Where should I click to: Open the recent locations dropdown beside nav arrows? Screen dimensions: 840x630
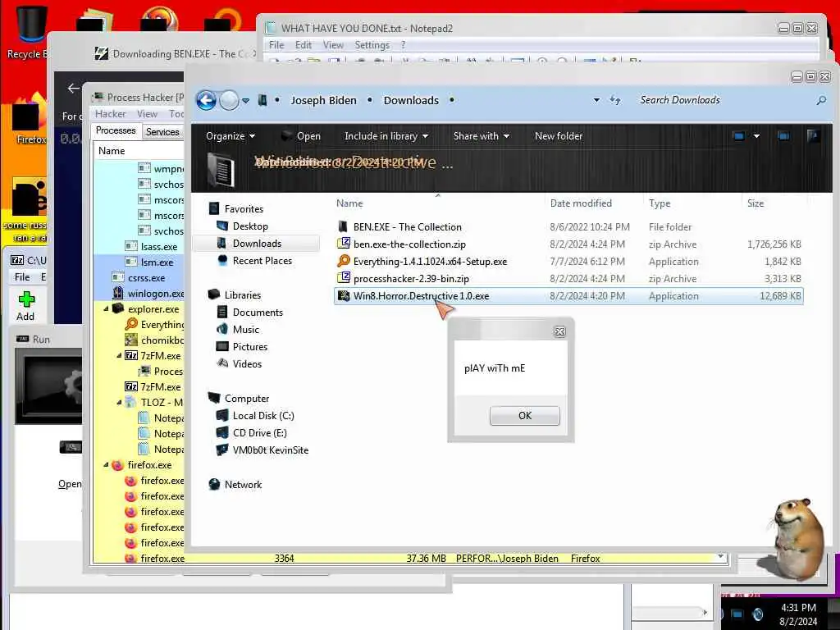[245, 101]
